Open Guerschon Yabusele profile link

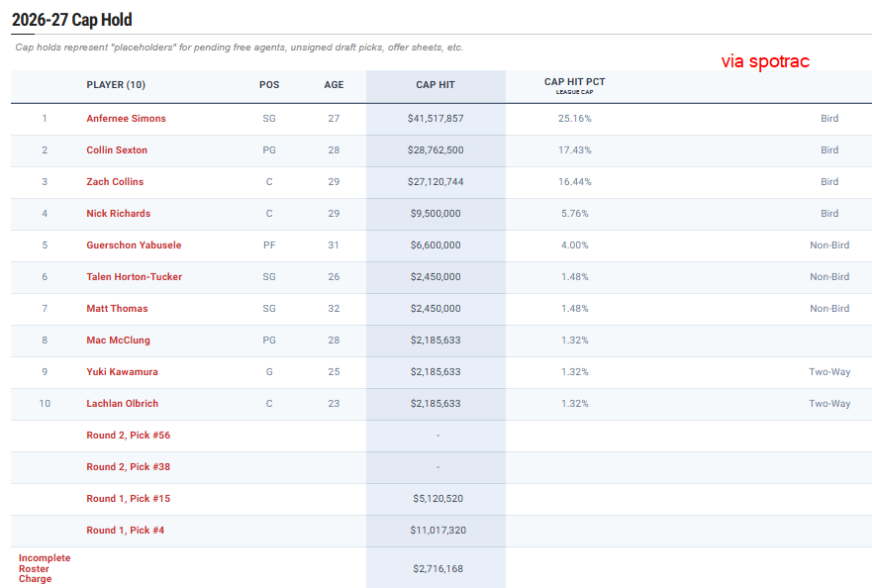click(x=134, y=245)
